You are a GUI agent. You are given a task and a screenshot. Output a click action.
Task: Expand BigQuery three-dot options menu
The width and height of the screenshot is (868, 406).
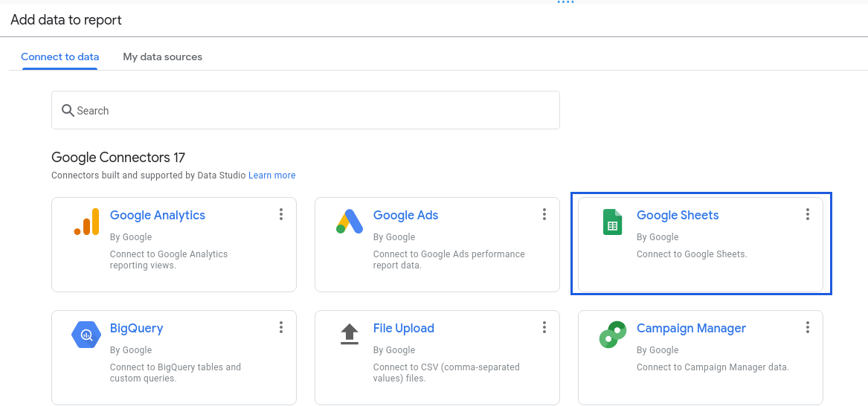(281, 327)
